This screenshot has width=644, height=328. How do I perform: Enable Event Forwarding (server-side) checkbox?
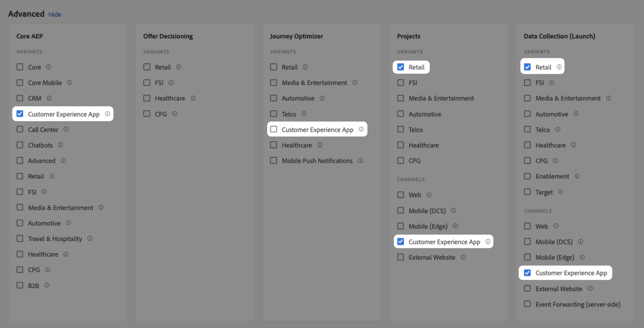coord(527,304)
